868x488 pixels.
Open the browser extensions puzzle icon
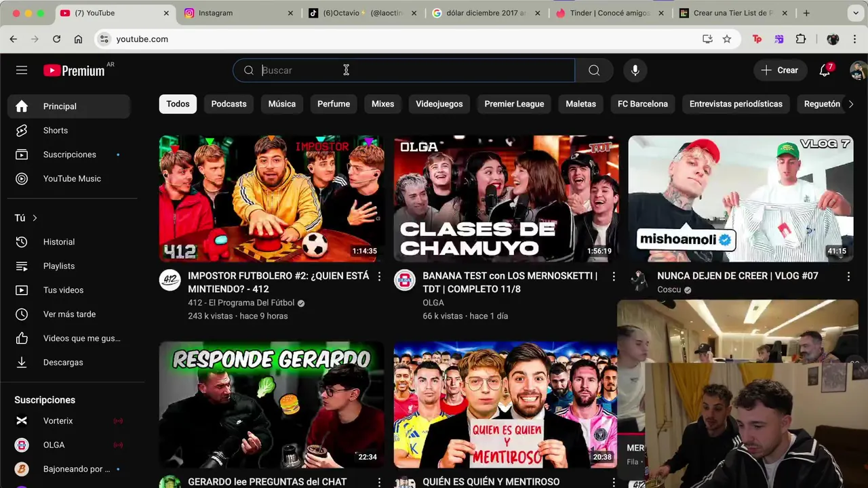tap(801, 39)
